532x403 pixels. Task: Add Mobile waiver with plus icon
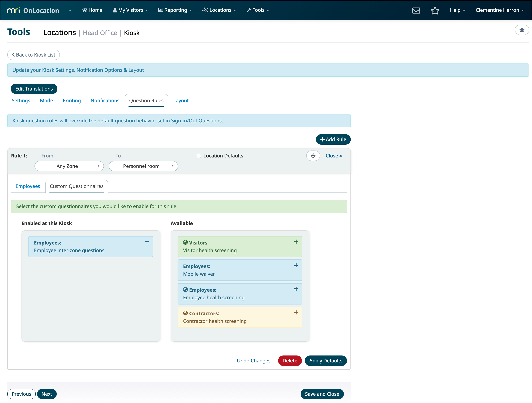[296, 265]
